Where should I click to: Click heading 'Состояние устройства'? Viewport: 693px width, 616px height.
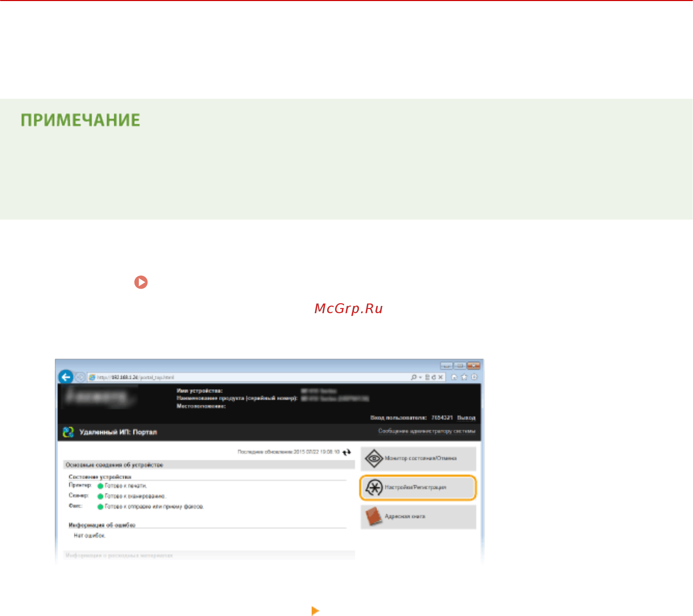[100, 477]
